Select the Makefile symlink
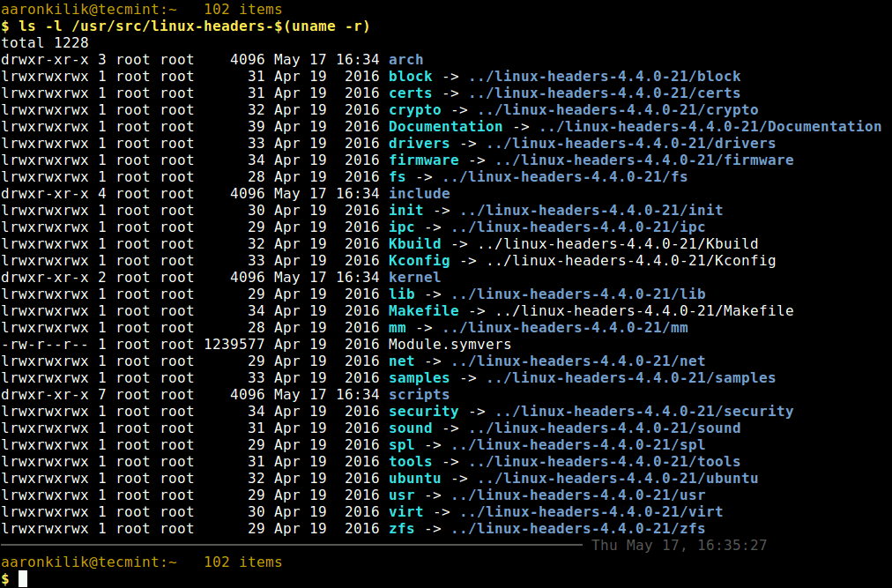This screenshot has height=588, width=892. [x=422, y=310]
